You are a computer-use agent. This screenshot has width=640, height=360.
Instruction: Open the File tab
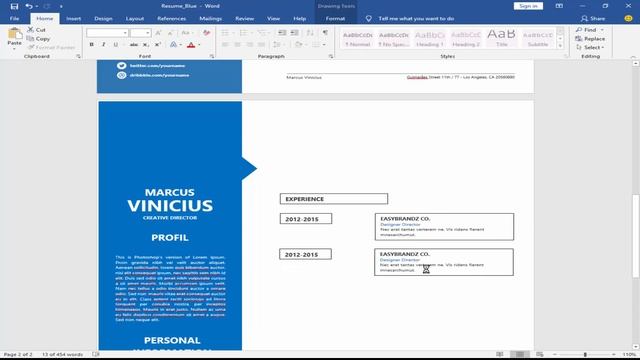[x=14, y=18]
